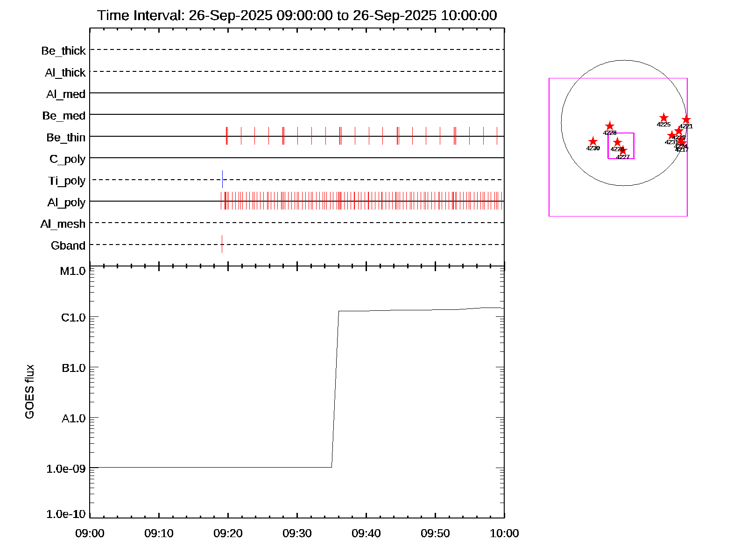
Task: Click the M1.0 flux level label
Action: tap(73, 271)
